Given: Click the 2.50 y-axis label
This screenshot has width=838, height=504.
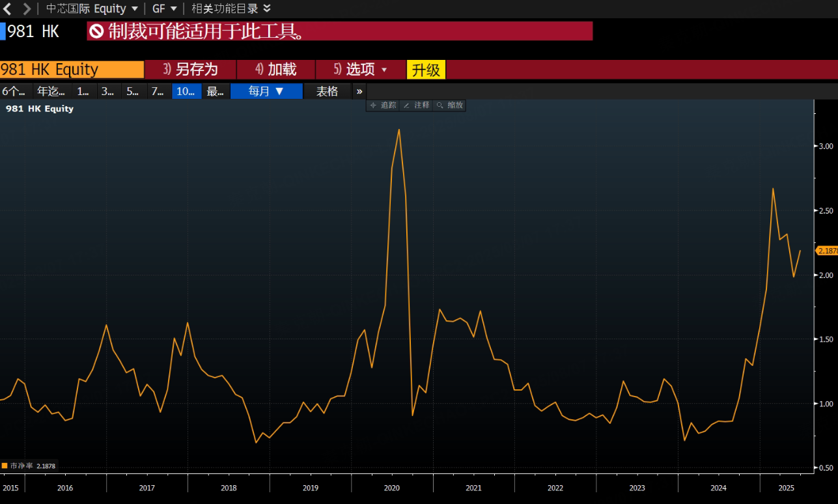Looking at the screenshot, I should click(x=826, y=211).
